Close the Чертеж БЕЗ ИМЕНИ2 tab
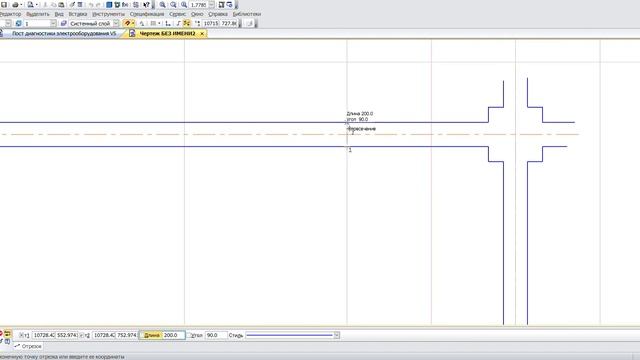Screen dimensions: 640x360 click(x=202, y=33)
